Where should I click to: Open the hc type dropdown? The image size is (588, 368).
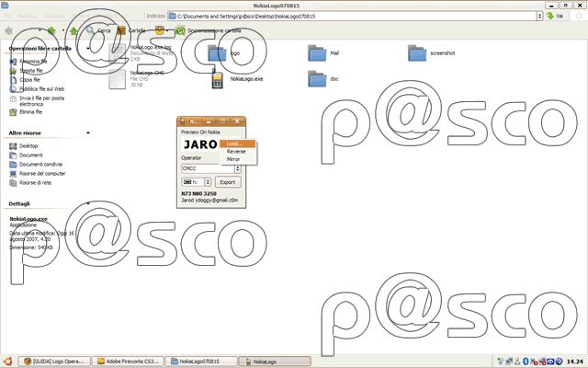pyautogui.click(x=208, y=182)
